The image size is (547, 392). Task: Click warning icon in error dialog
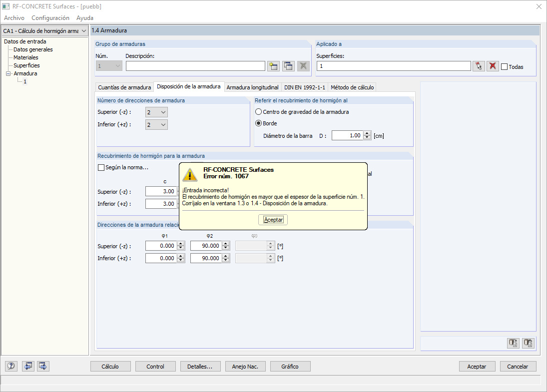(x=190, y=174)
